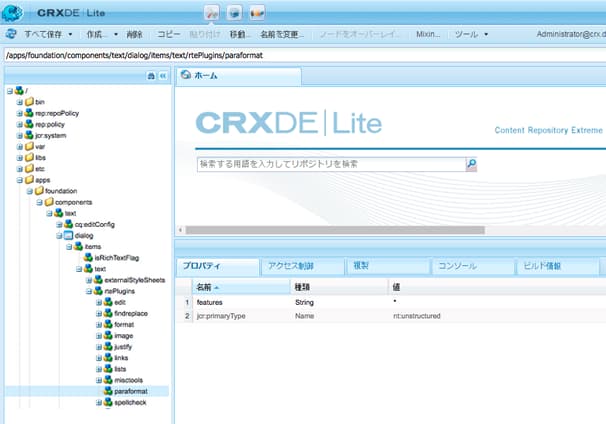Image resolution: width=606 pixels, height=424 pixels.
Task: Click the repository path address field
Action: tap(305, 55)
